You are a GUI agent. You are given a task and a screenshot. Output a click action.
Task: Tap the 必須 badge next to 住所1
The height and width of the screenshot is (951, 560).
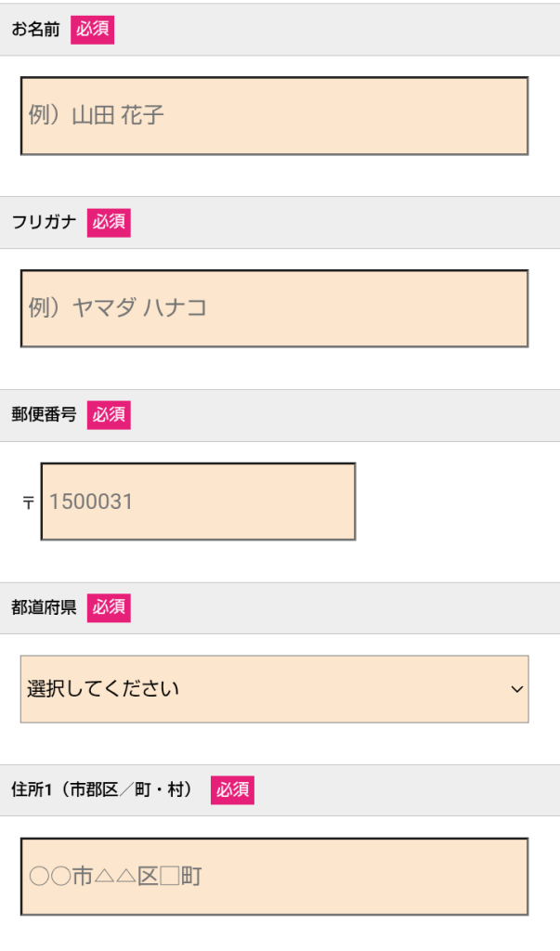232,790
